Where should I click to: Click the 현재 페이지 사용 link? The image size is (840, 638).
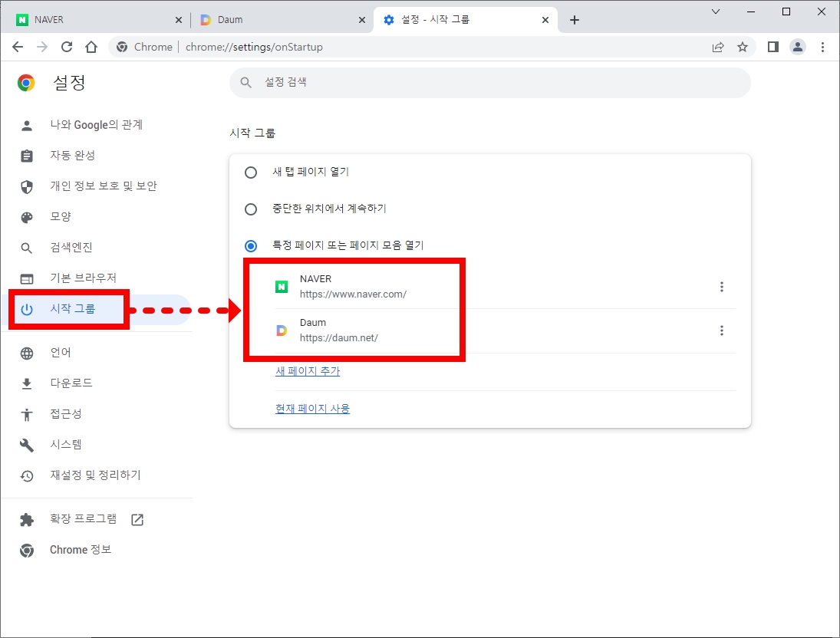point(312,409)
